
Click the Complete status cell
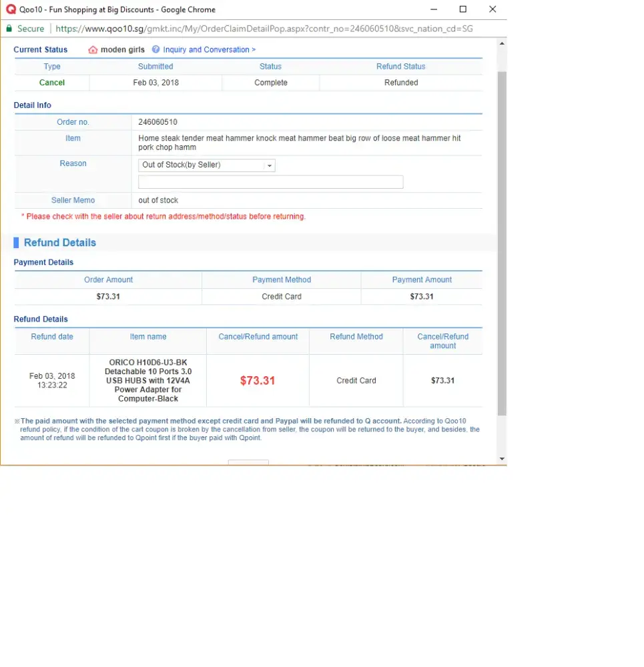pyautogui.click(x=271, y=83)
